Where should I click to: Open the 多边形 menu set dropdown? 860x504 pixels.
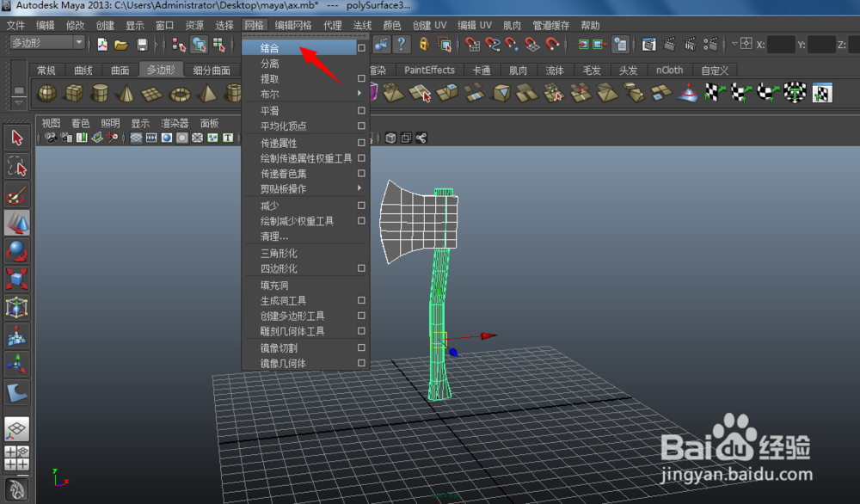(x=46, y=43)
